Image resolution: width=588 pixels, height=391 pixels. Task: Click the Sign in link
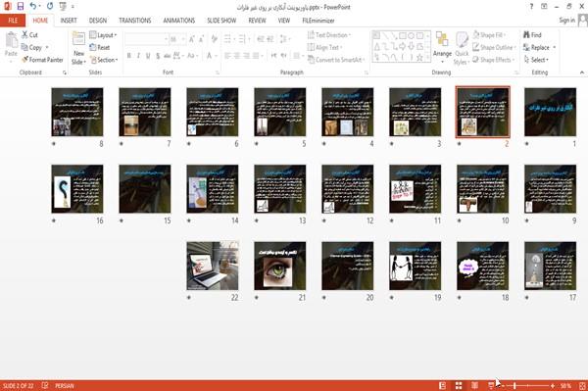(x=566, y=21)
